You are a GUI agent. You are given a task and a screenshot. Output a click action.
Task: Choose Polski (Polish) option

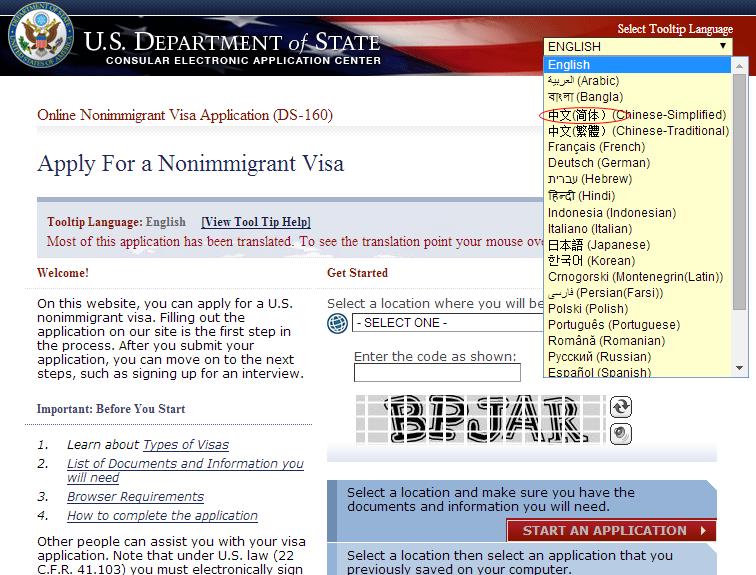click(x=637, y=308)
